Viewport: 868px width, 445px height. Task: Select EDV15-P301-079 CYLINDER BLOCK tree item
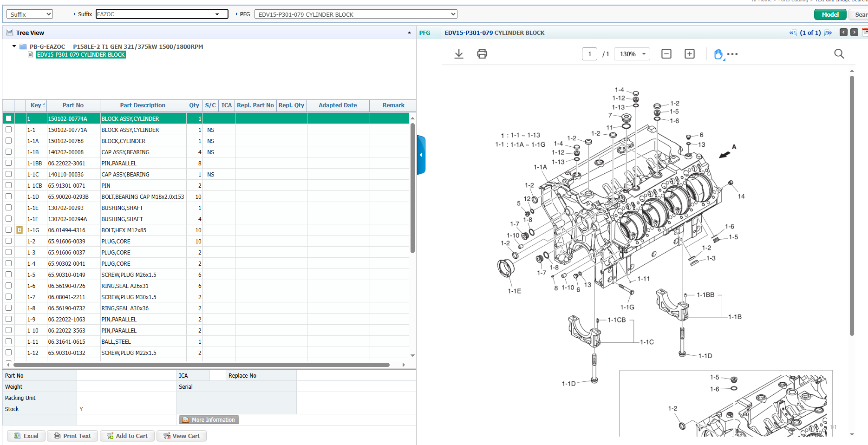[81, 55]
